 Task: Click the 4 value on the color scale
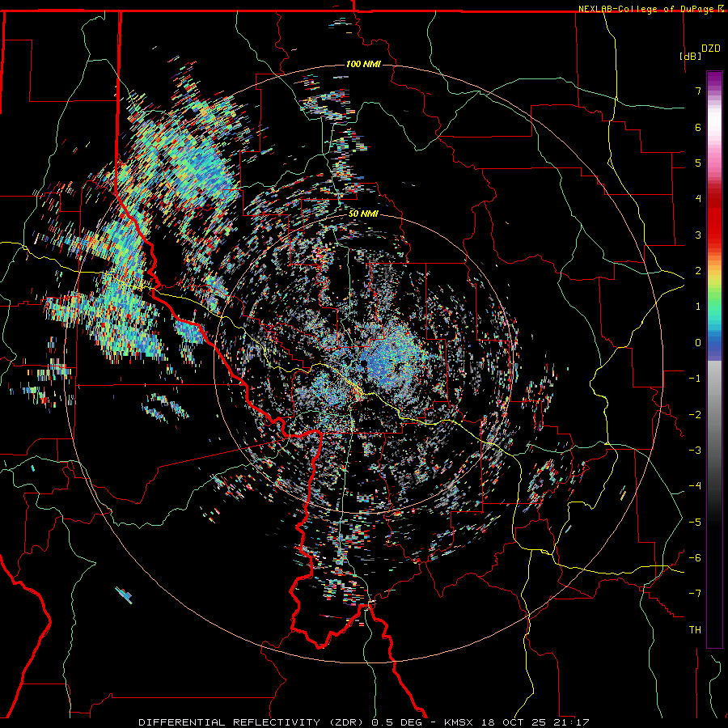[698, 199]
